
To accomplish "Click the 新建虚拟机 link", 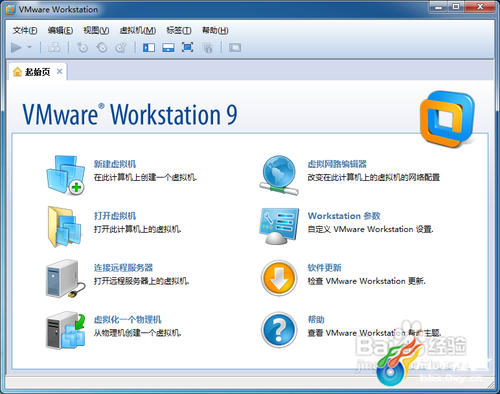I will [115, 164].
